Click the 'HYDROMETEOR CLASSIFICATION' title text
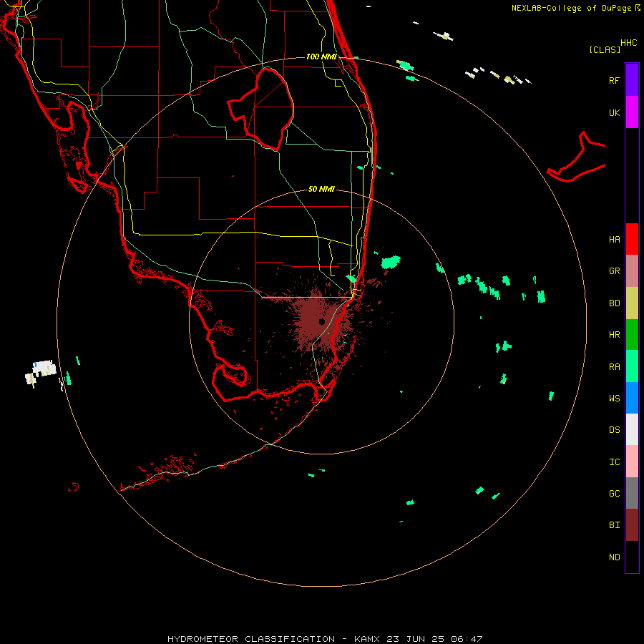This screenshot has height=644, width=644. pos(251,639)
